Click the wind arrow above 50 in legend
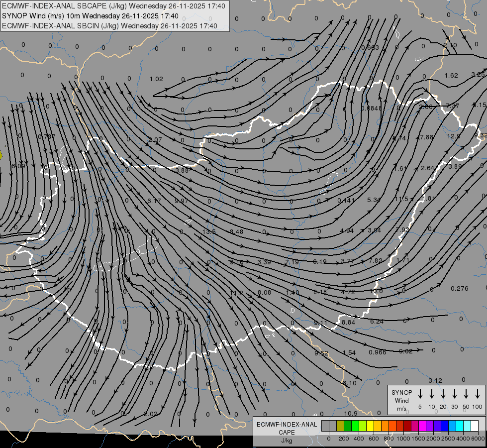 466,394
